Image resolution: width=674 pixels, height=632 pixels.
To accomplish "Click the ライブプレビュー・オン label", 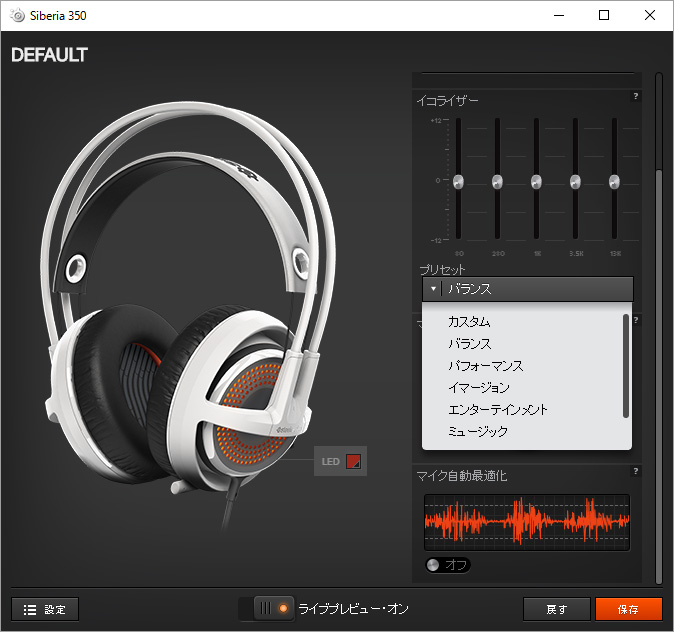I will (353, 609).
